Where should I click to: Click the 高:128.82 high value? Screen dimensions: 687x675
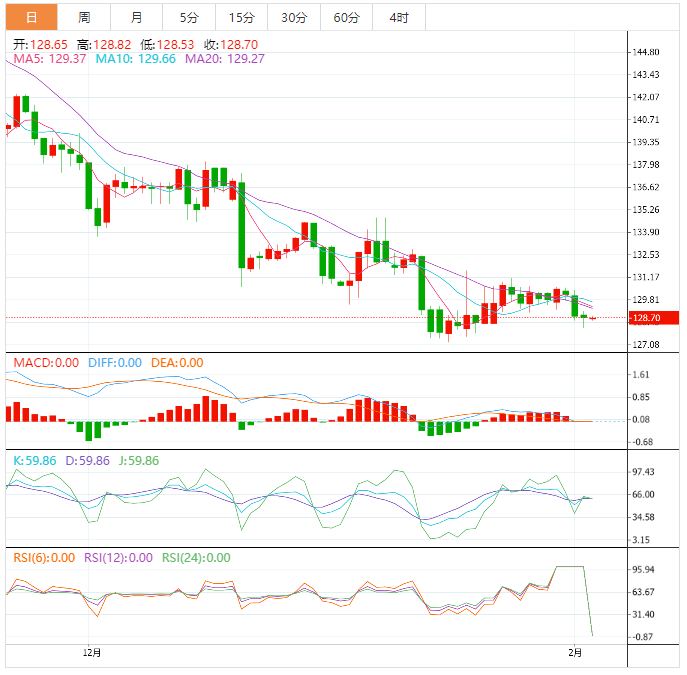coord(104,45)
